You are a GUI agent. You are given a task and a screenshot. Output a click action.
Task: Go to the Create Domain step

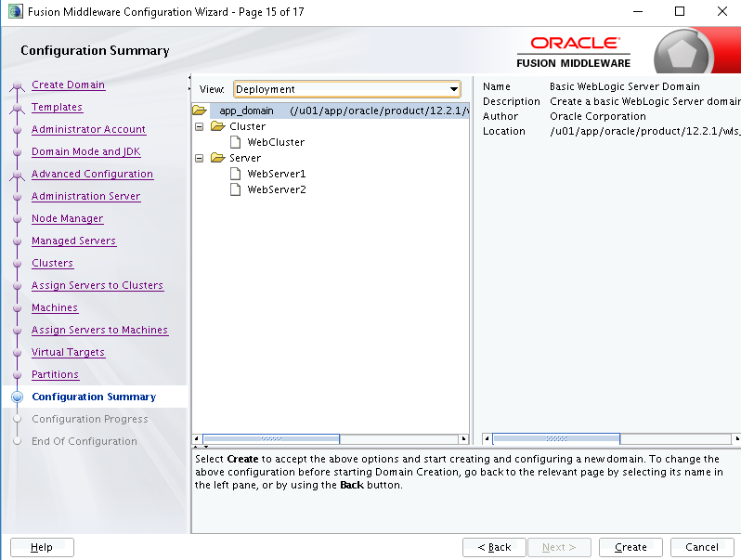[68, 85]
